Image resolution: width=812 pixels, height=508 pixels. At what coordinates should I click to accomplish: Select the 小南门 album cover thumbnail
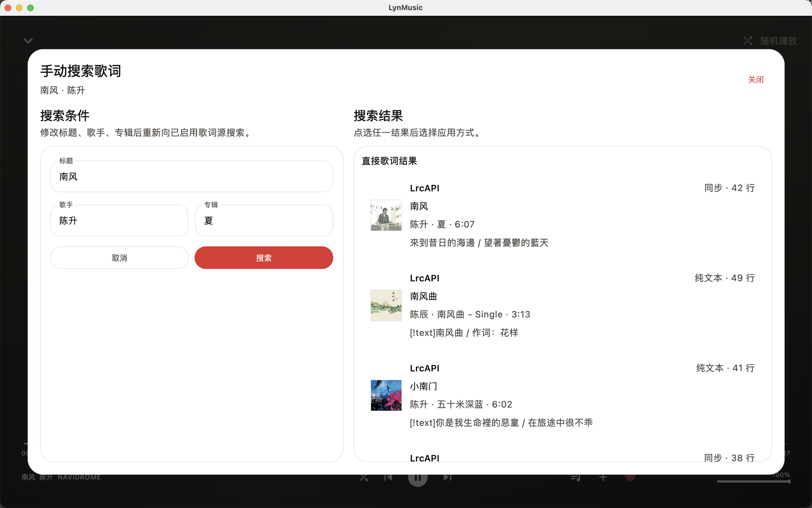(x=386, y=395)
